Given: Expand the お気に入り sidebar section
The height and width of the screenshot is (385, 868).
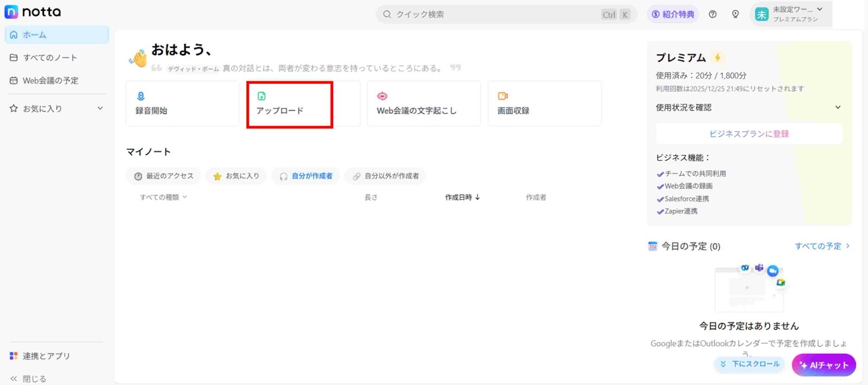Looking at the screenshot, I should click(100, 108).
